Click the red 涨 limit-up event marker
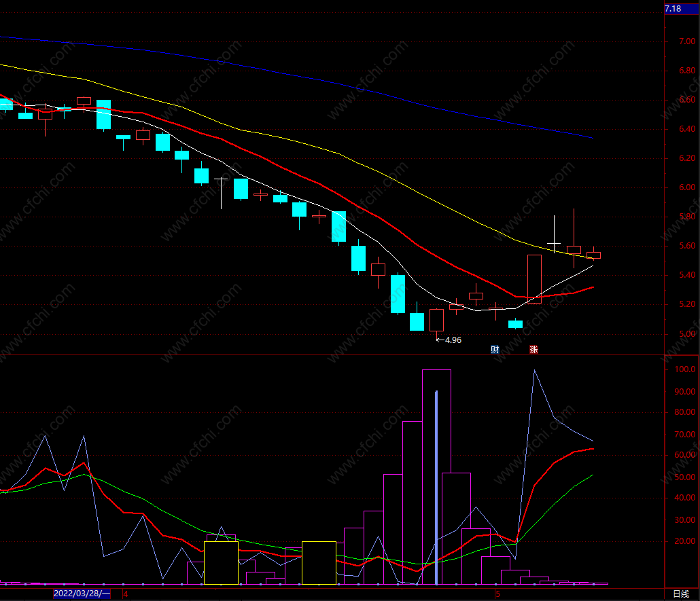The image size is (700, 601). coord(533,350)
